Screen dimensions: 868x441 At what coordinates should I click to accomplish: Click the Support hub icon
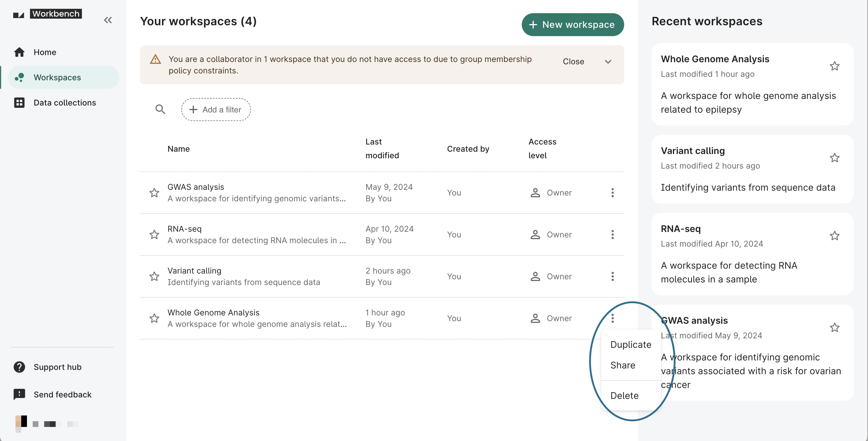(20, 366)
